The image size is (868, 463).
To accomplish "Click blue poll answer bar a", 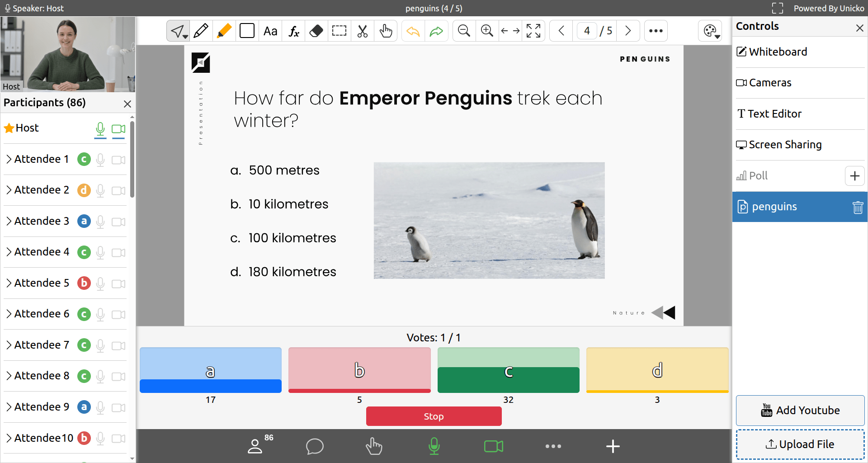I will point(210,370).
